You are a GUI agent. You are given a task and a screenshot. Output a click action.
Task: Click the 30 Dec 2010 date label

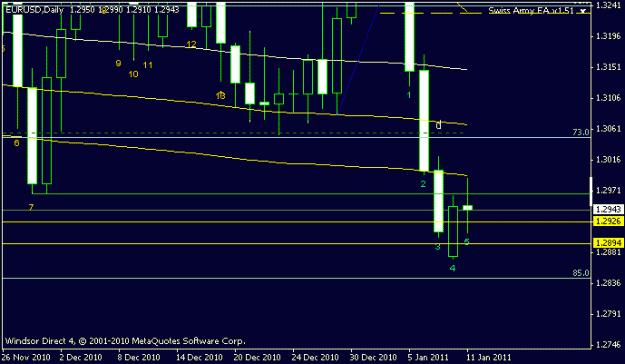click(373, 357)
